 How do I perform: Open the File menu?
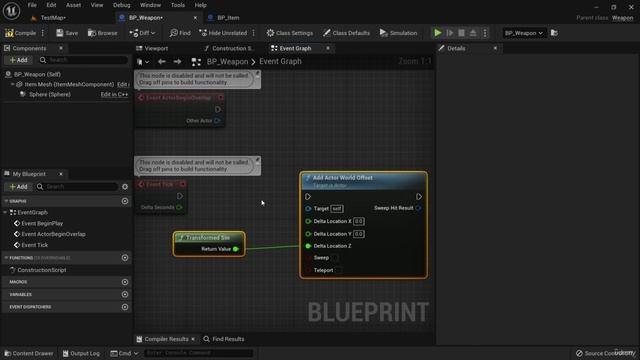(32, 5)
